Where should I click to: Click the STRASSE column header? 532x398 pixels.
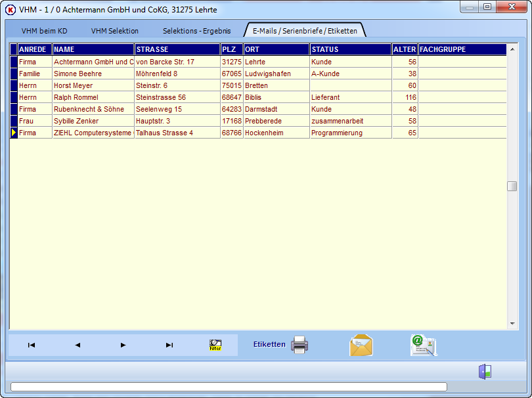tap(177, 49)
